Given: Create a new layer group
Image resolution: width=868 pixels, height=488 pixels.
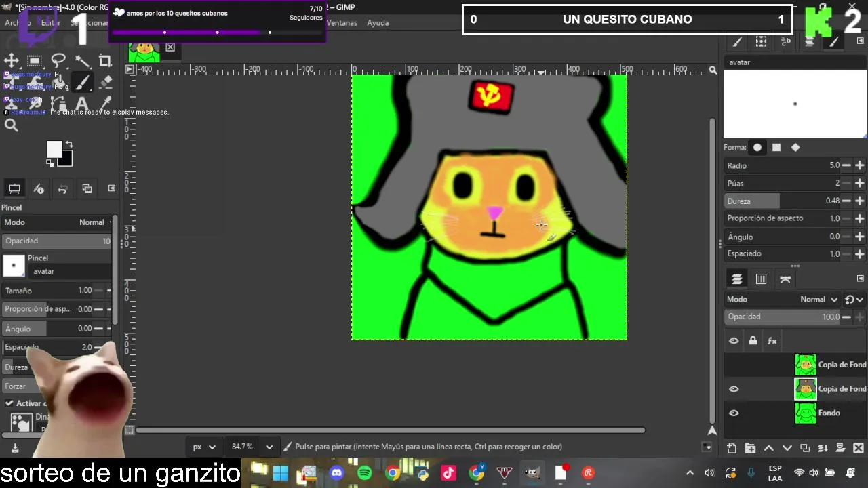Looking at the screenshot, I should pyautogui.click(x=750, y=448).
